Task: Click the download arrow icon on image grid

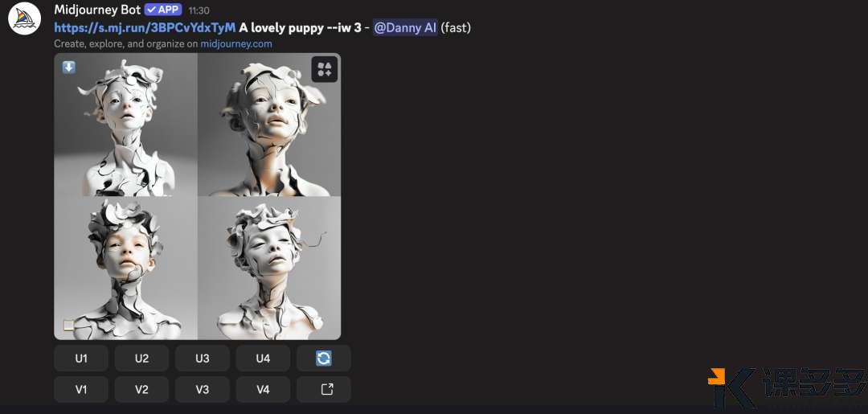Action: (68, 68)
